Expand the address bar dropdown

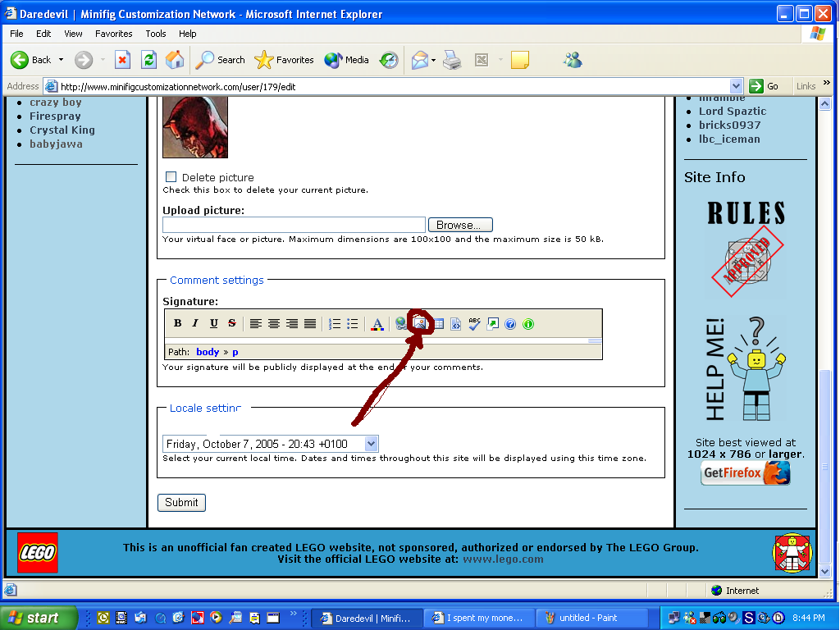coord(736,85)
